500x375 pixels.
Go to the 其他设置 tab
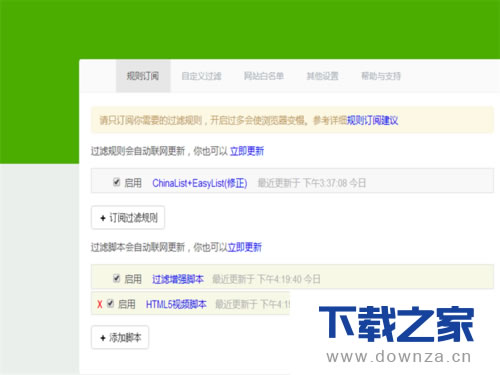click(322, 76)
